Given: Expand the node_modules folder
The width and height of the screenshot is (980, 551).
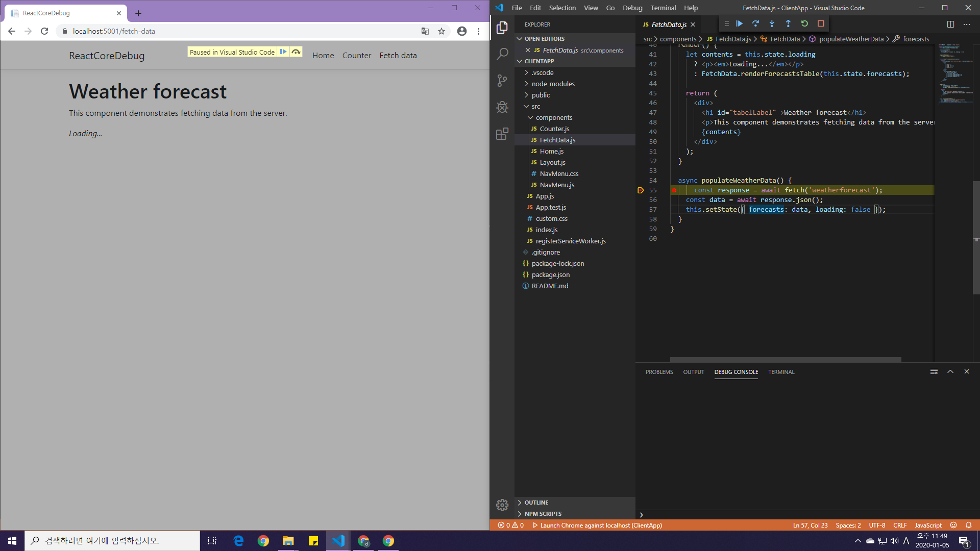Looking at the screenshot, I should pos(553,84).
